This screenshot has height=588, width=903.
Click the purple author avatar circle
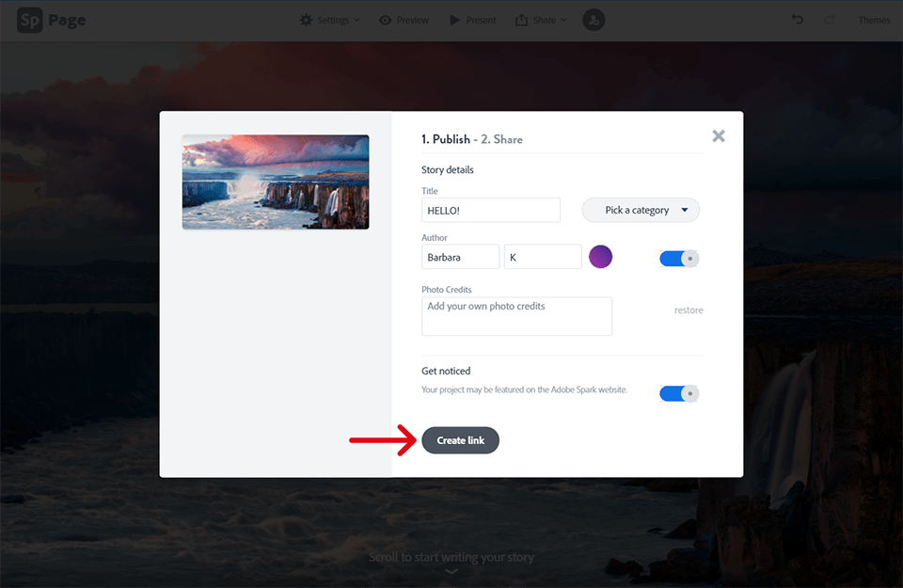pos(601,257)
